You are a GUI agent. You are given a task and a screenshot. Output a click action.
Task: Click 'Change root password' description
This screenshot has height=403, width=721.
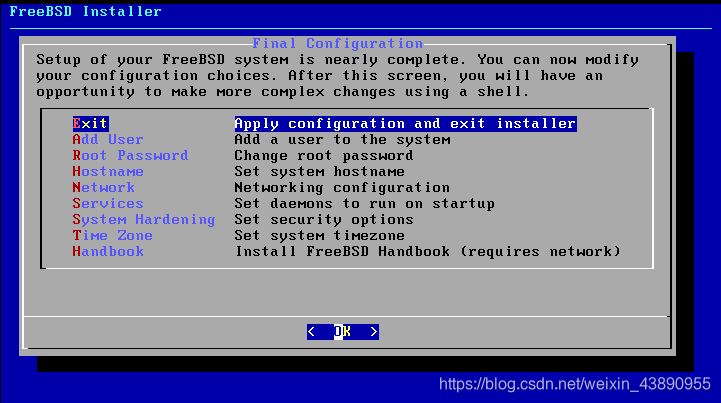[x=324, y=155]
